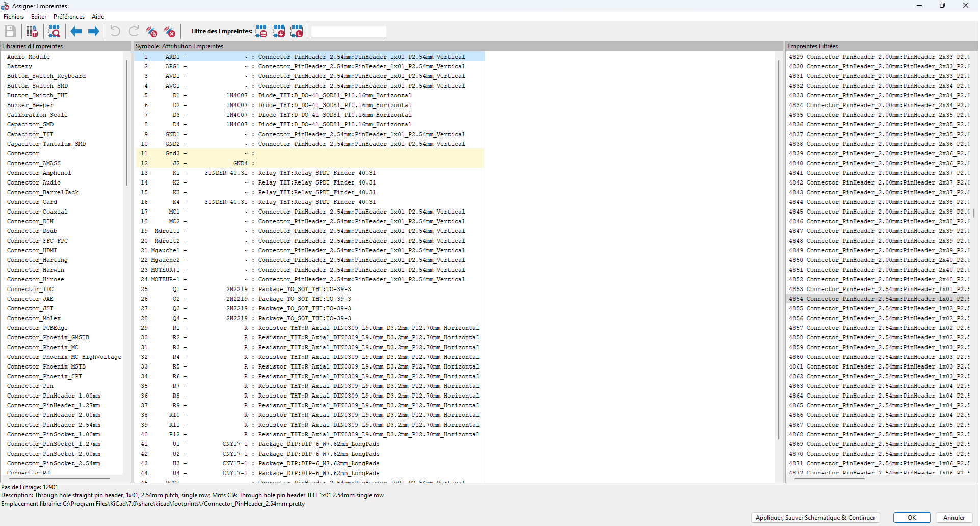Open the Fichiers menu
This screenshot has height=526, width=980.
click(x=14, y=17)
